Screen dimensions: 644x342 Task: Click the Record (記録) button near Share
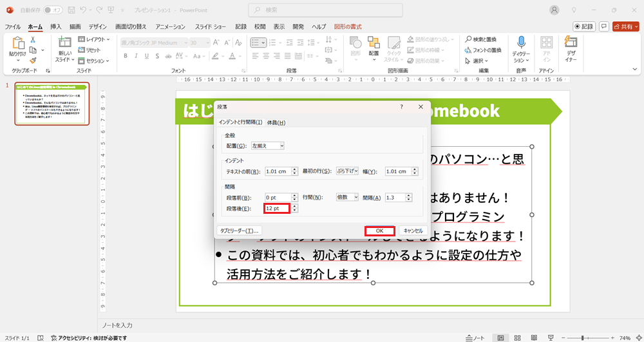point(585,26)
